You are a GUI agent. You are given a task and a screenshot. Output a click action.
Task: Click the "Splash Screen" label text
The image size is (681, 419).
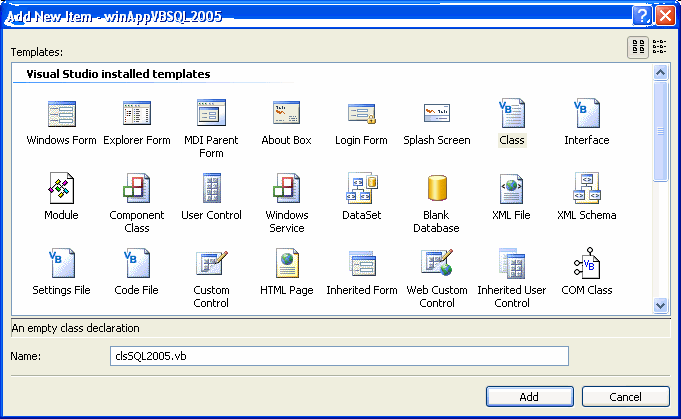coord(437,140)
